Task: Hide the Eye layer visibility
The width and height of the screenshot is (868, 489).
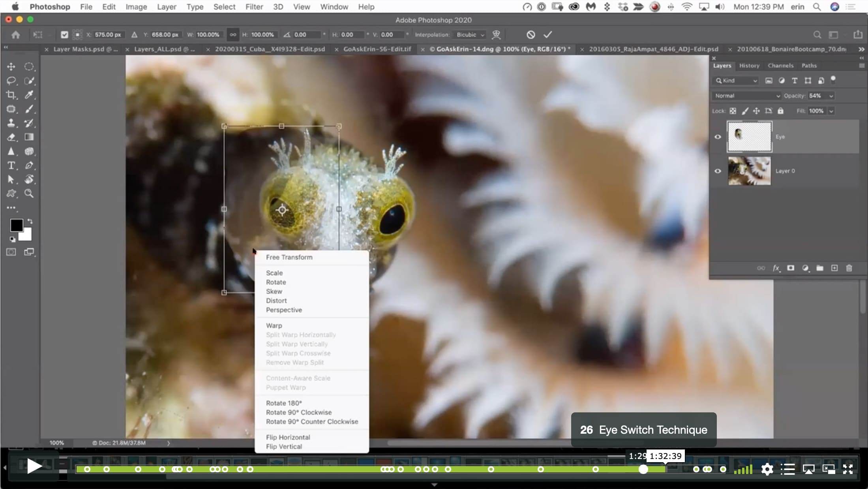Action: point(718,137)
